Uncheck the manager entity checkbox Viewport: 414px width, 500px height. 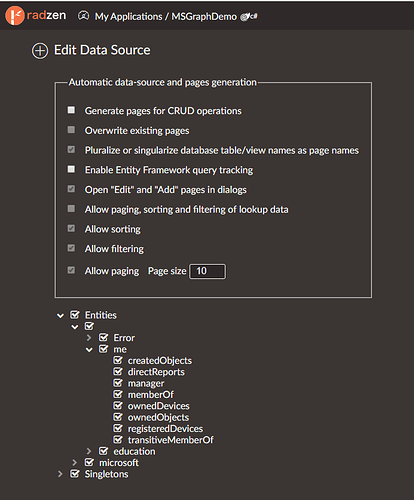pos(118,383)
